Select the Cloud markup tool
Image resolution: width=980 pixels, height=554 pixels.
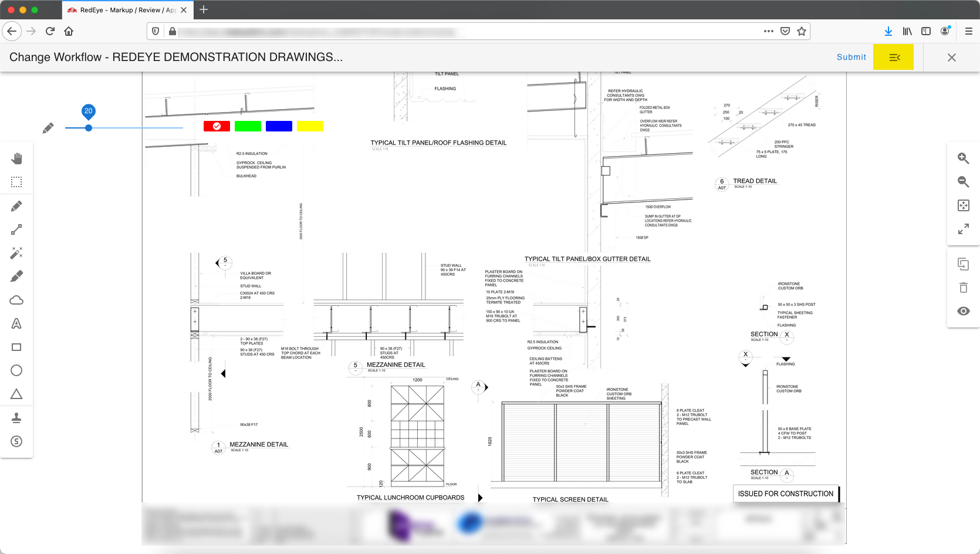16,300
